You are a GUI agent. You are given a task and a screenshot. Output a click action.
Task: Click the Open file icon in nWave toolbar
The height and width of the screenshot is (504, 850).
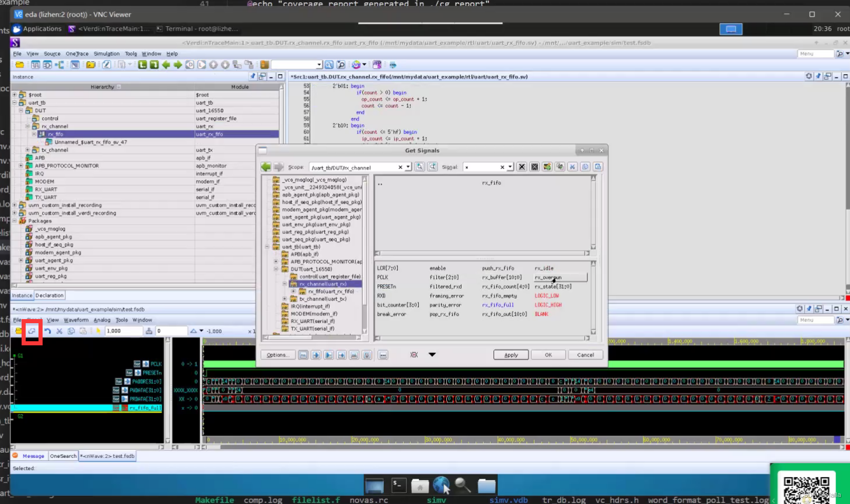coord(19,331)
